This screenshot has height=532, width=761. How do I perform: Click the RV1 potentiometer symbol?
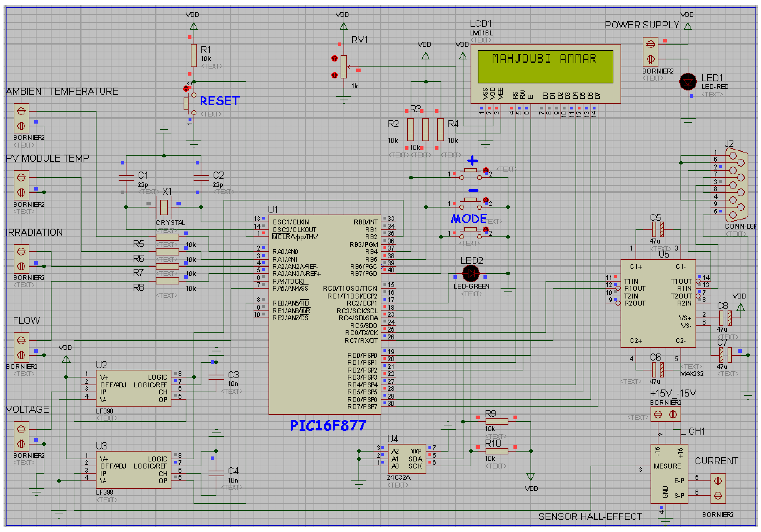344,66
